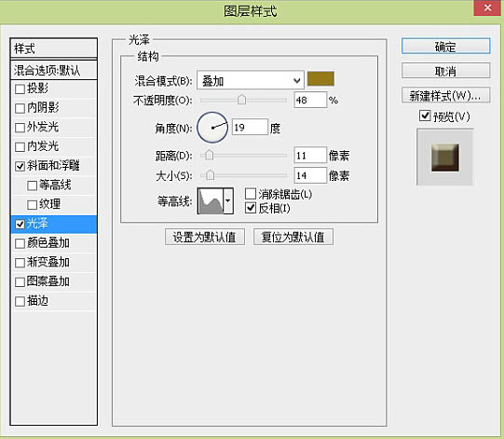Click the 大小 size slider handle
504x439 pixels.
click(x=211, y=175)
